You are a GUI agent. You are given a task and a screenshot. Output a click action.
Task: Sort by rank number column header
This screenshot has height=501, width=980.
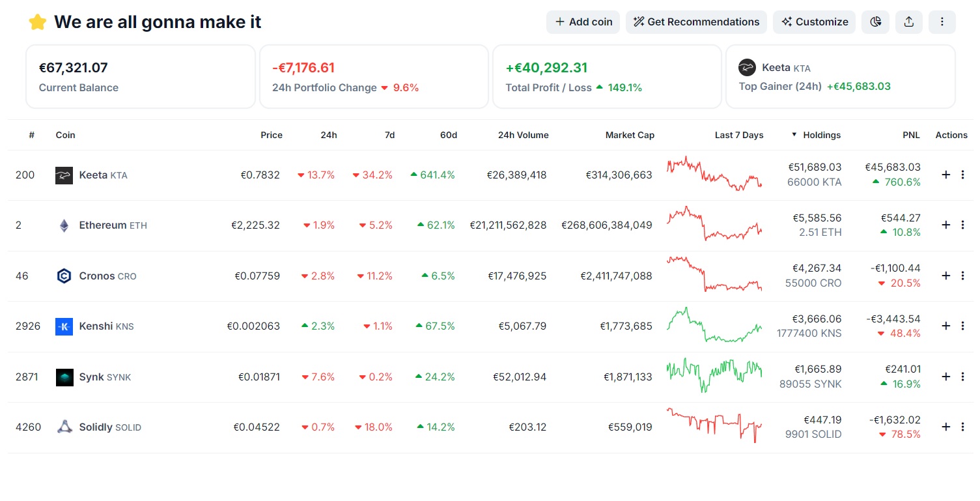(x=31, y=135)
